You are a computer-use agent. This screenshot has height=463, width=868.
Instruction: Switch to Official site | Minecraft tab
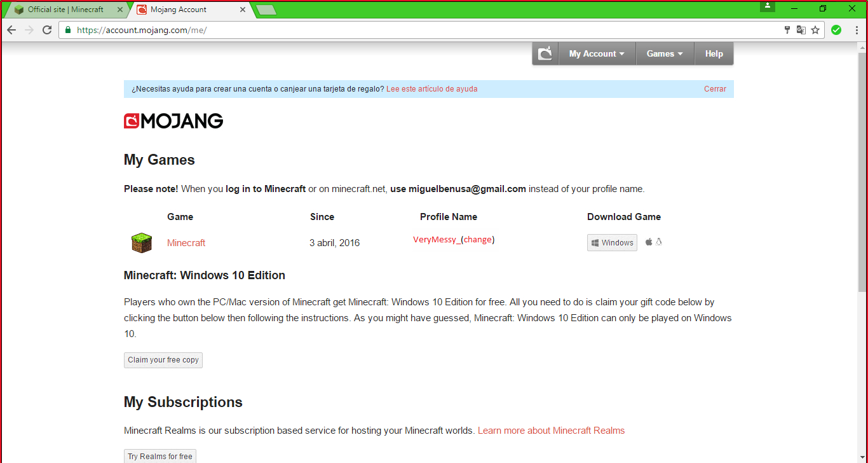pyautogui.click(x=65, y=10)
